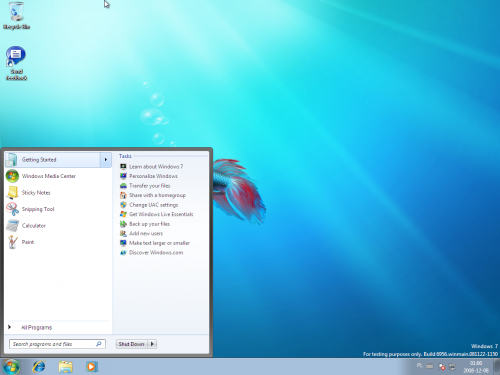This screenshot has height=375, width=500.
Task: Click the Change UAC settings shield icon
Action: coord(123,205)
